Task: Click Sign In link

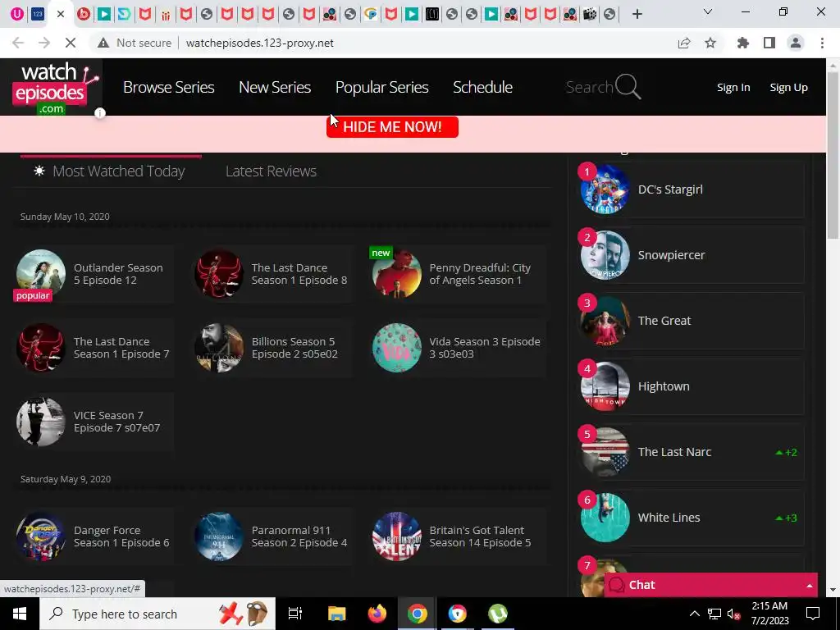Action: [x=733, y=87]
